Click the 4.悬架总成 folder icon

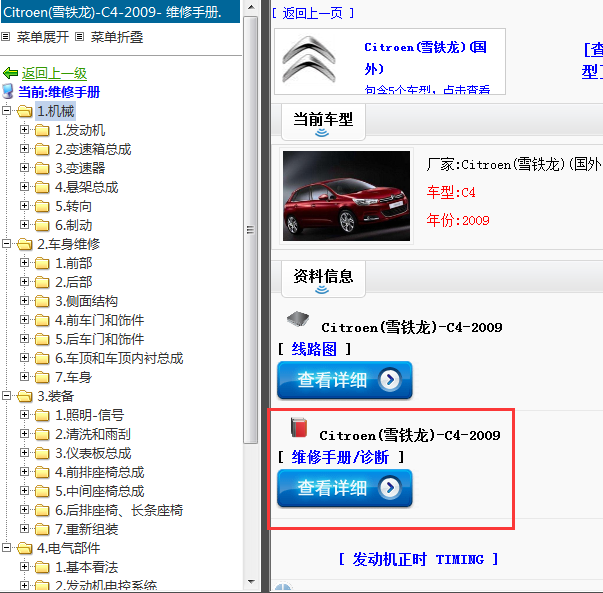[42, 187]
